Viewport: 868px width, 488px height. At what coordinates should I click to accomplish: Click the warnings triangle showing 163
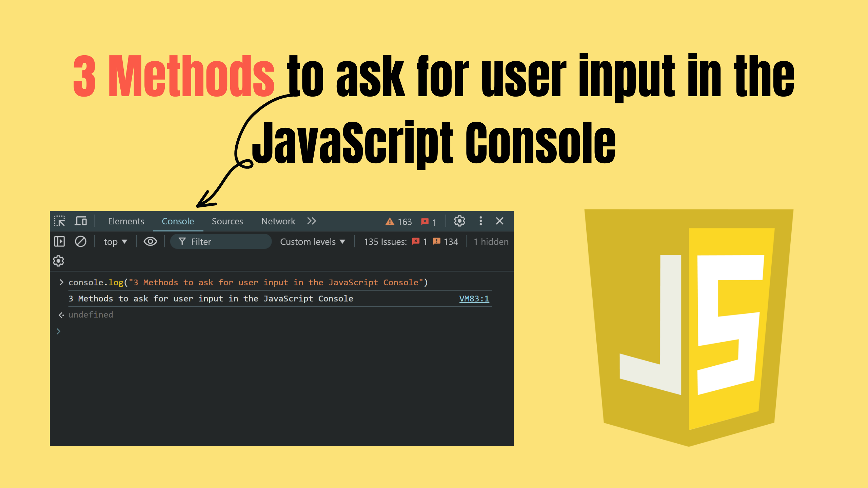[398, 222]
